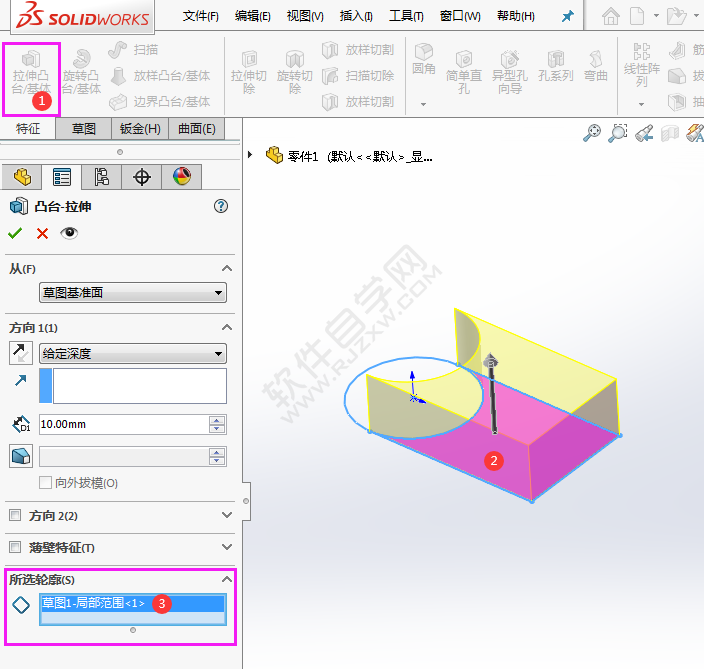
Task: Open the 工具(T) menu
Action: [x=406, y=17]
